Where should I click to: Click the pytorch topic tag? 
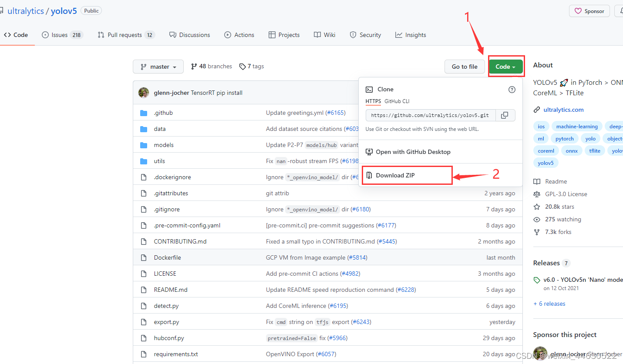click(565, 139)
